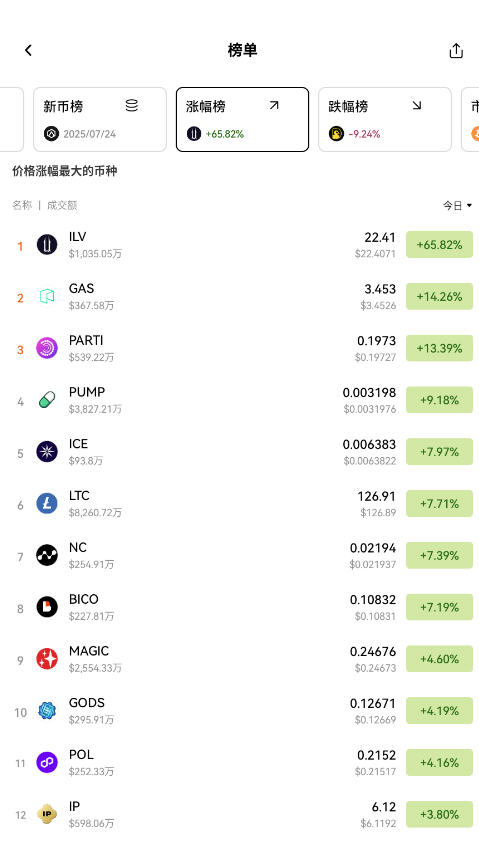This screenshot has height=849, width=479.
Task: Tap the IP gold coin logo
Action: [x=47, y=814]
